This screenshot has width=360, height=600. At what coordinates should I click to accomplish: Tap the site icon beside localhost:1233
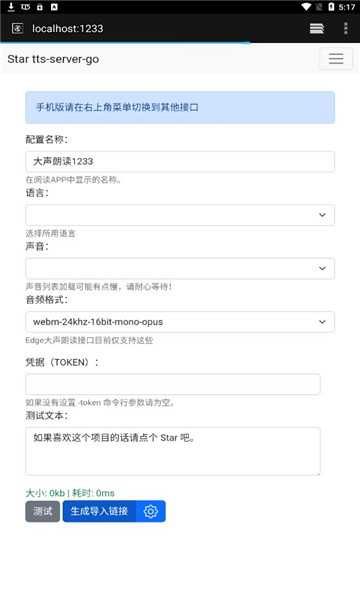pos(18,28)
